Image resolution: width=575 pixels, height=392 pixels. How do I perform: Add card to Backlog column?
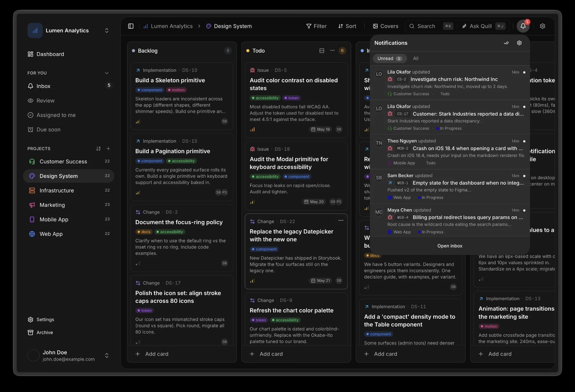[x=182, y=354]
